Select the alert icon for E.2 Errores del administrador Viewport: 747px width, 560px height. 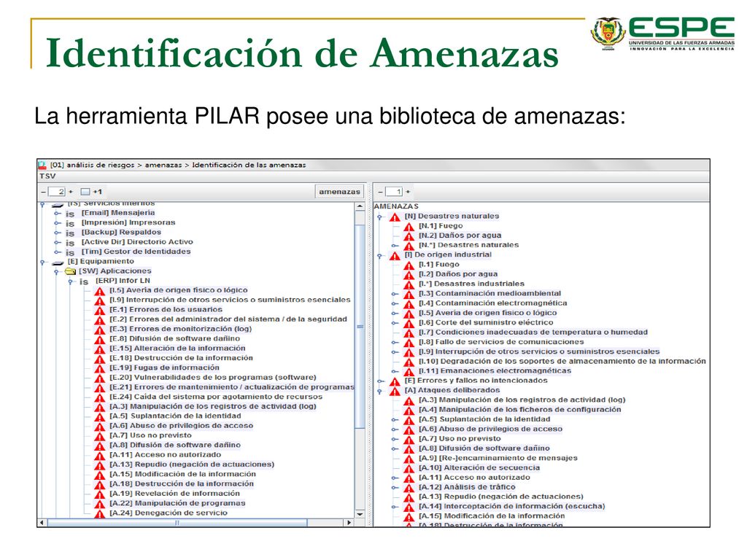(x=99, y=320)
